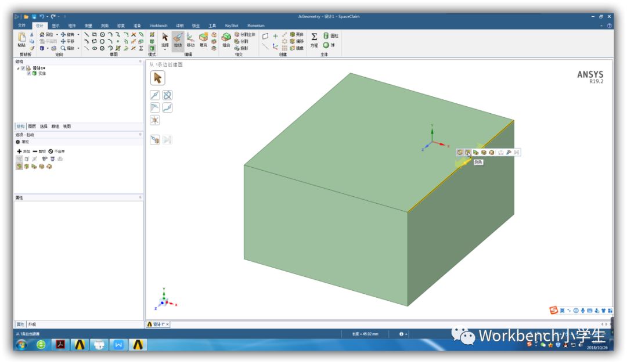Screen dimensions: 627x364
Task: Click the date 2018/10/26 in system tray
Action: pos(597,348)
